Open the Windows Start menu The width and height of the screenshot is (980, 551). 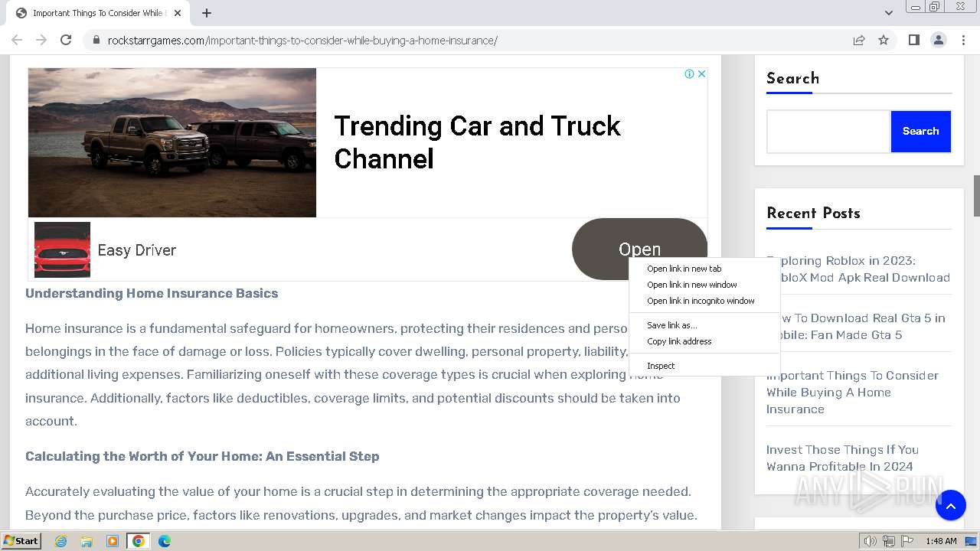click(x=21, y=541)
